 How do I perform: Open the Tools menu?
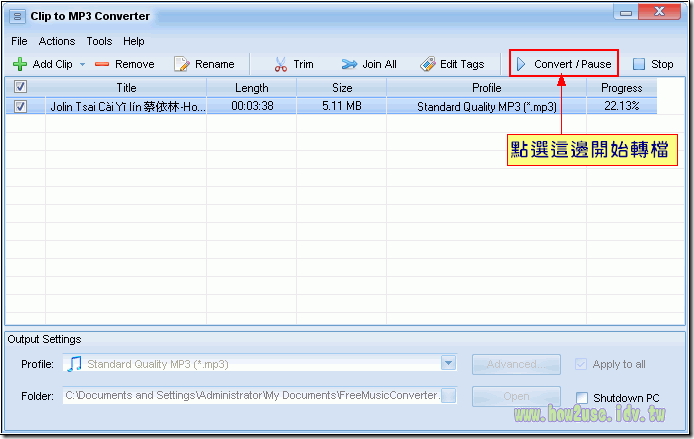pyautogui.click(x=99, y=41)
